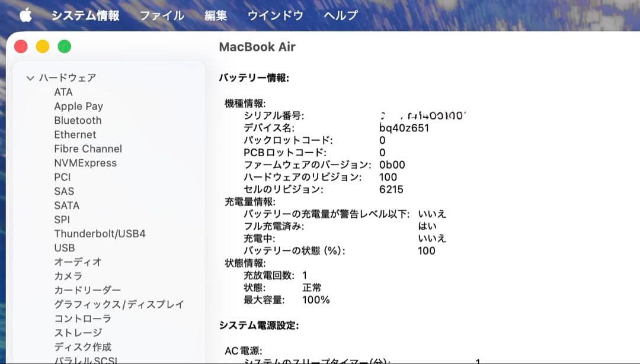This screenshot has width=640, height=364.
Task: Open グラフィックス/ディスプレイ details
Action: pyautogui.click(x=118, y=305)
